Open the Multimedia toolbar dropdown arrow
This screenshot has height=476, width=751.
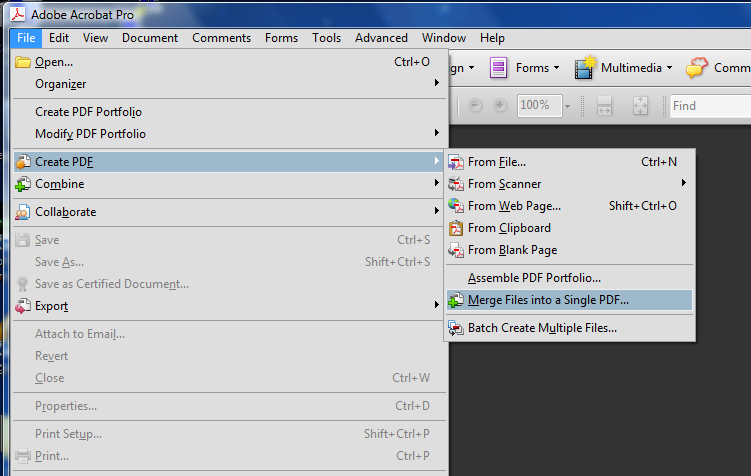coord(670,68)
